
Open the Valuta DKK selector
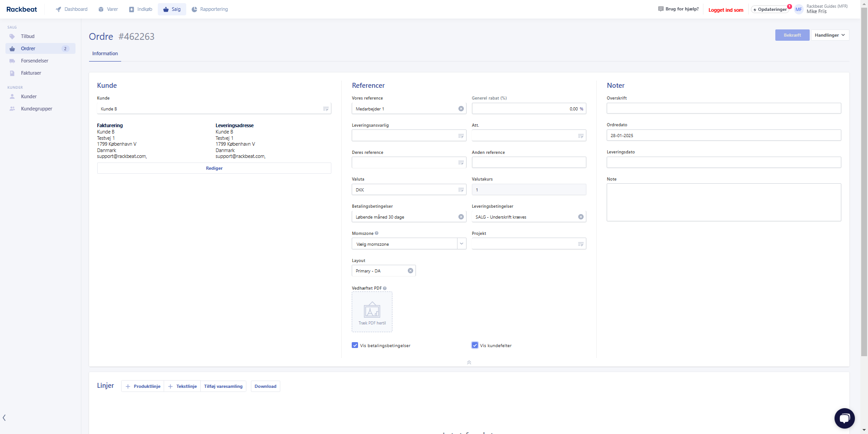[461, 190]
